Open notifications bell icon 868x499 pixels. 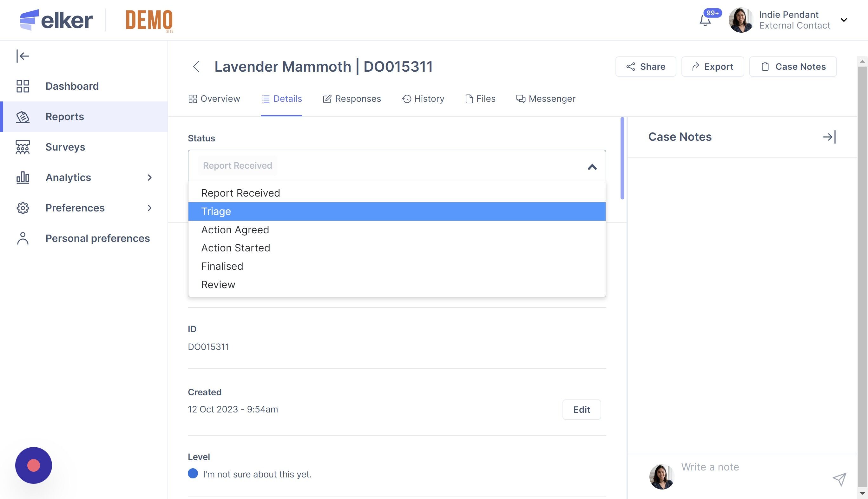click(x=705, y=21)
